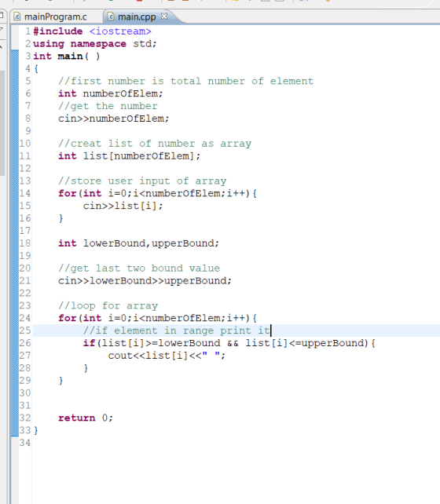Click "<iostream>" in the include line
The width and height of the screenshot is (440, 504).
(120, 31)
